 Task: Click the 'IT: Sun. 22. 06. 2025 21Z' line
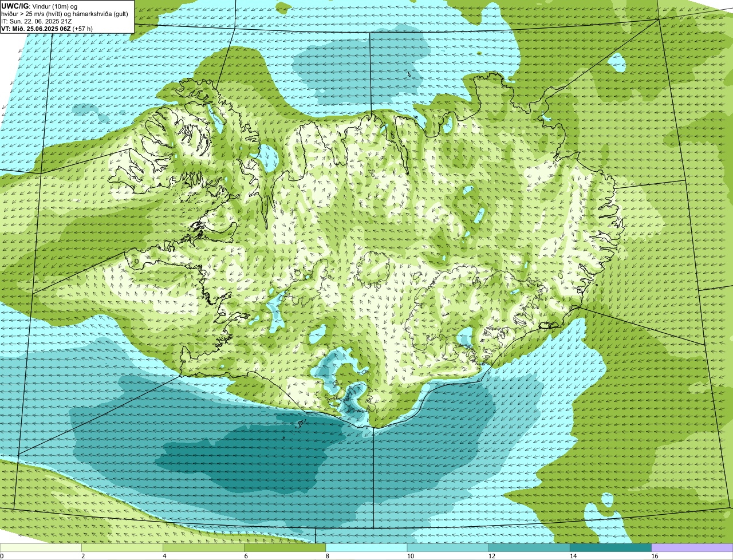point(37,21)
